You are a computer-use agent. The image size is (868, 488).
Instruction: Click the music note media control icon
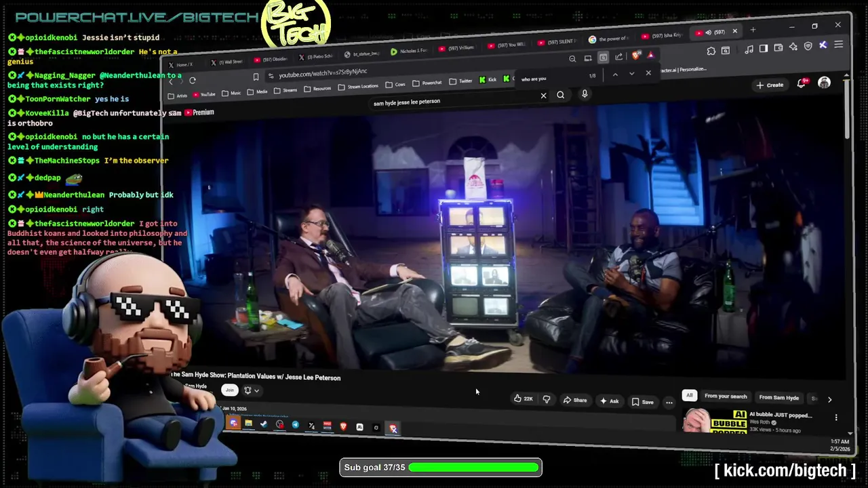coord(749,49)
